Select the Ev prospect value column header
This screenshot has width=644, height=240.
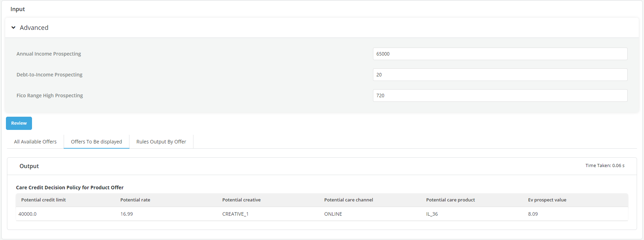(x=547, y=200)
